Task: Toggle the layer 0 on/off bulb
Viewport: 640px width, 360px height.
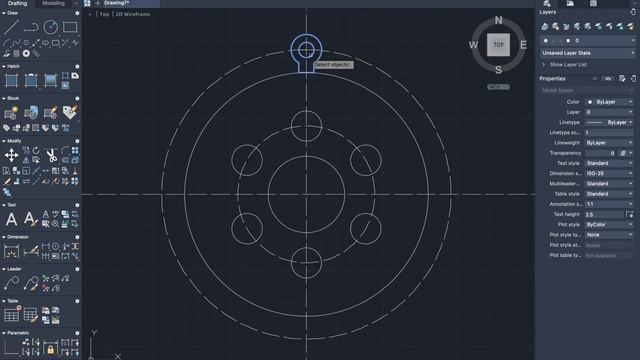Action: 546,40
